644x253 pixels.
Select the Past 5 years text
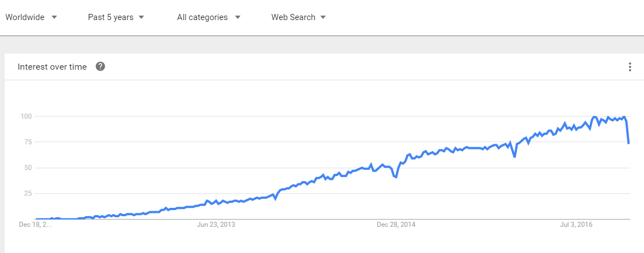coord(110,17)
